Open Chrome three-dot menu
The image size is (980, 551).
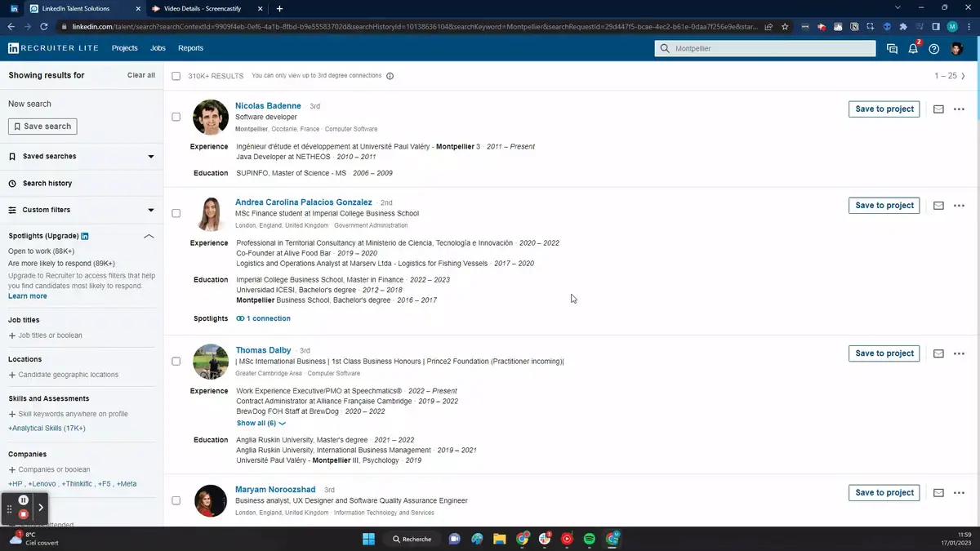coord(969,26)
